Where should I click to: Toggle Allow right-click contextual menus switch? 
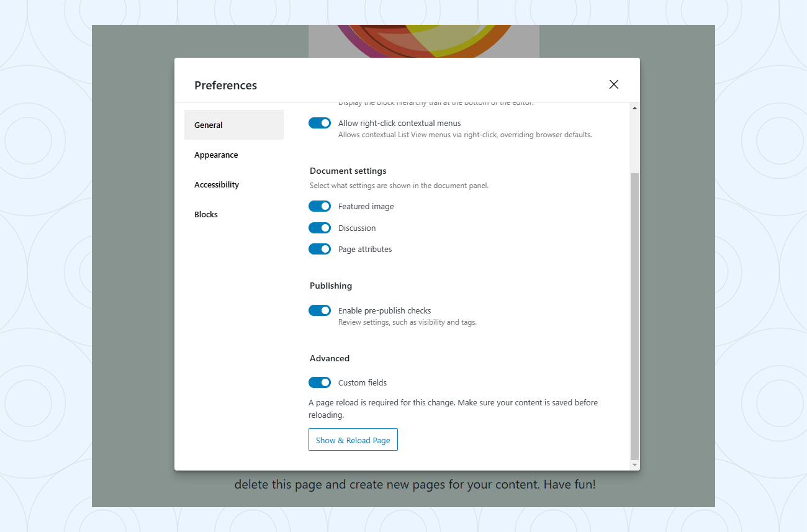click(x=320, y=123)
